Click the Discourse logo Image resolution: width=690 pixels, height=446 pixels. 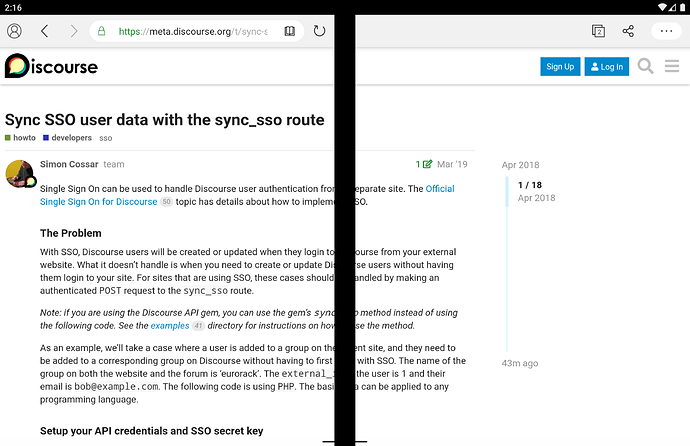click(51, 66)
